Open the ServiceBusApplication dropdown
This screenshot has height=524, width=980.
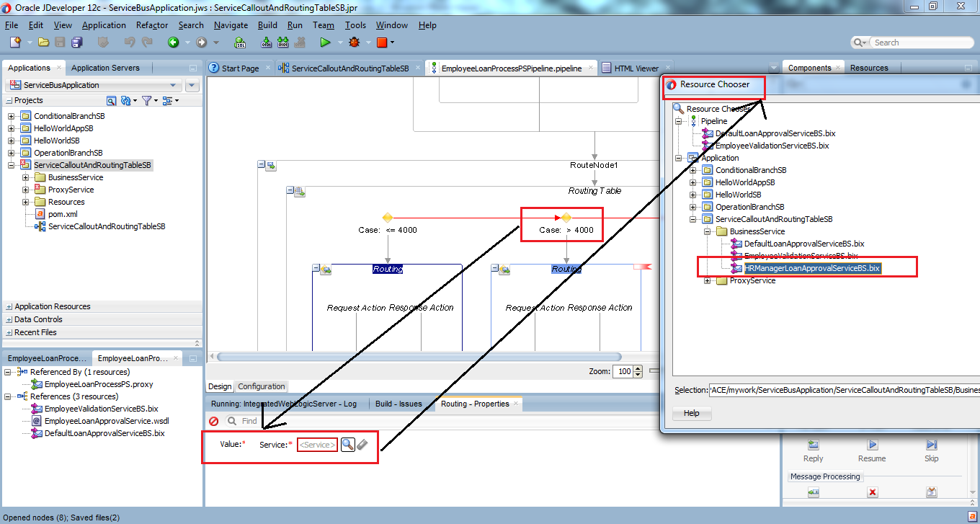point(172,85)
